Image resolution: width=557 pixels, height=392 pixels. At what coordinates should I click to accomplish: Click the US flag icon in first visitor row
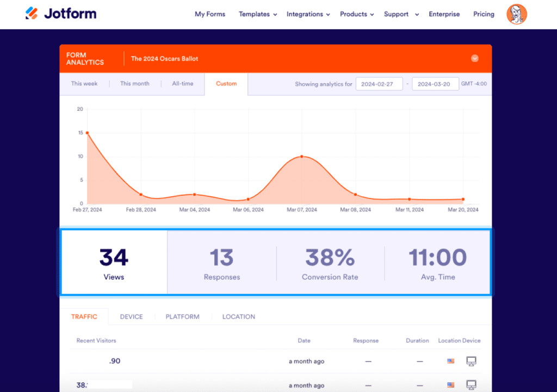(450, 360)
